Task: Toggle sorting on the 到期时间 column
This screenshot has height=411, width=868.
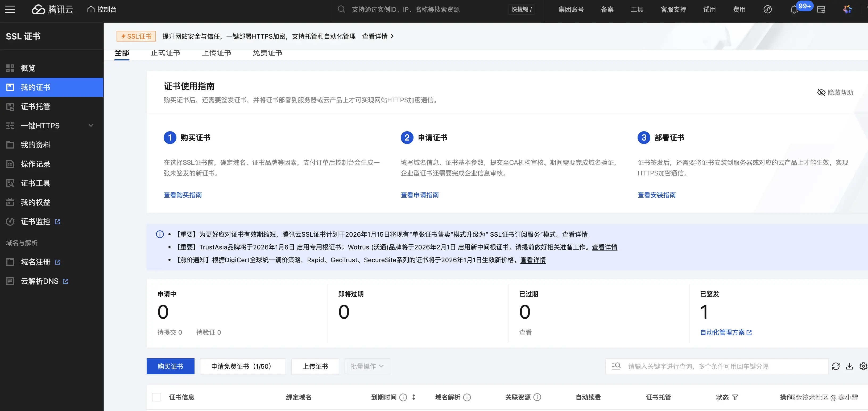Action: coord(414,397)
